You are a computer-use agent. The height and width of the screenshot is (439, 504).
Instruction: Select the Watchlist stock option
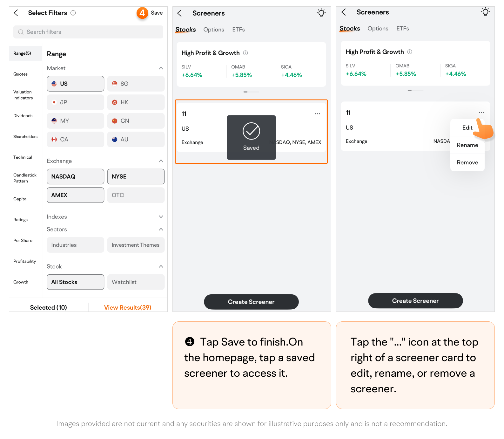click(x=136, y=282)
